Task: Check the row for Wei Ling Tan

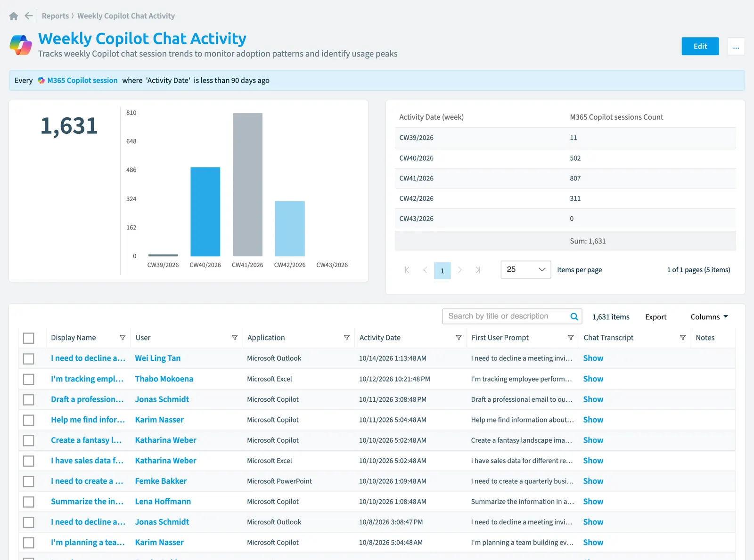Action: [x=29, y=359]
